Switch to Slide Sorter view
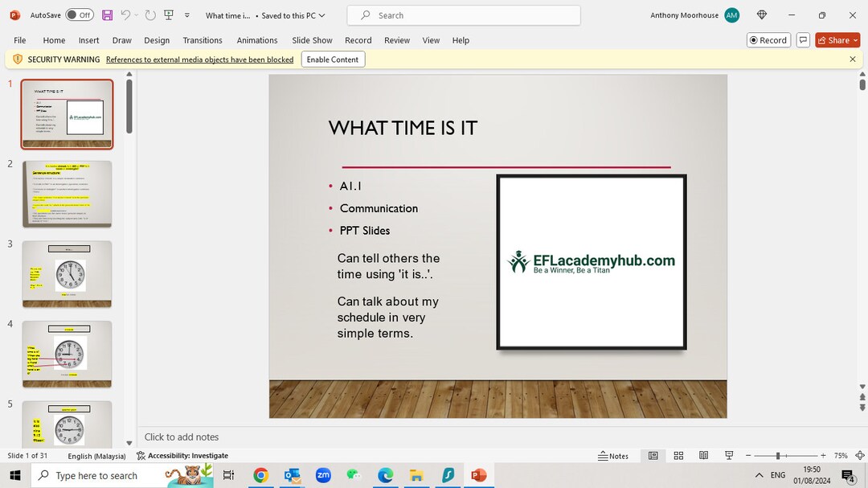 [x=678, y=455]
